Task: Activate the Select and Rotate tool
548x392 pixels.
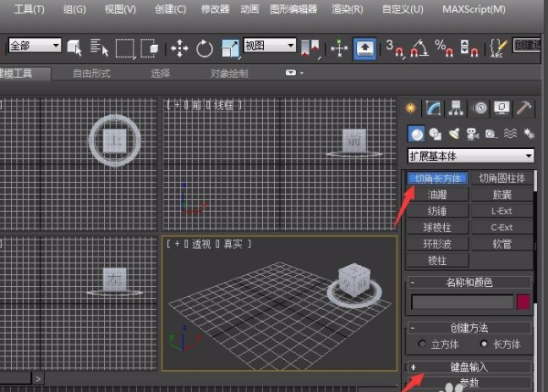Action: 205,48
